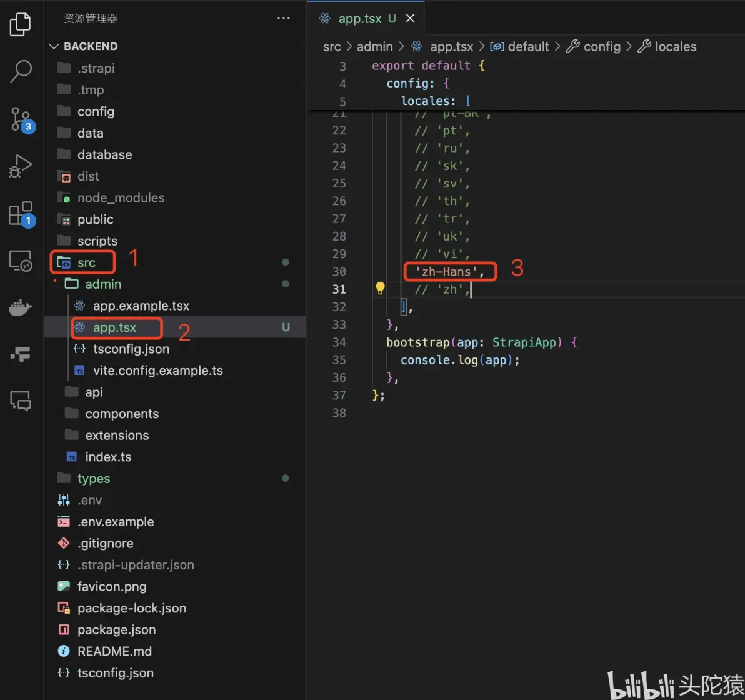
Task: Expand the config folder
Action: 95,111
